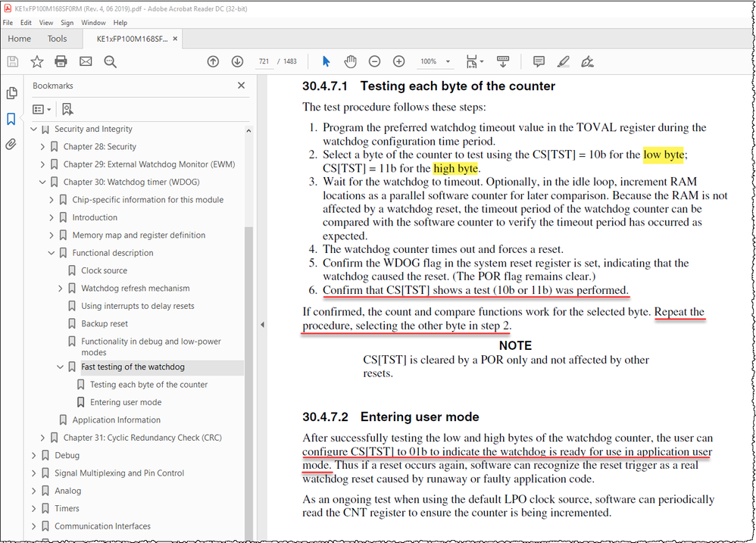
Task: Open bookmark options menu icon
Action: (42, 109)
